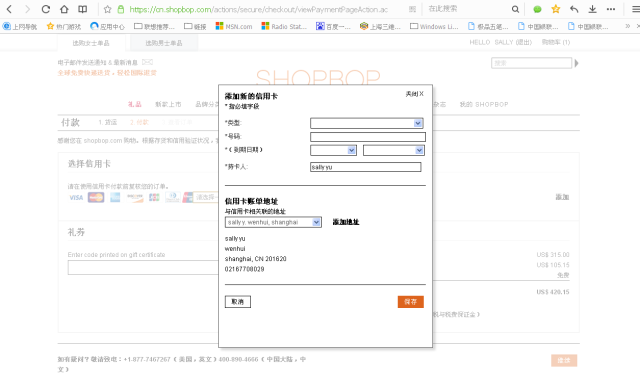Click the site search box at top right
Screen dimensions: 640x385
[x=531, y=63]
